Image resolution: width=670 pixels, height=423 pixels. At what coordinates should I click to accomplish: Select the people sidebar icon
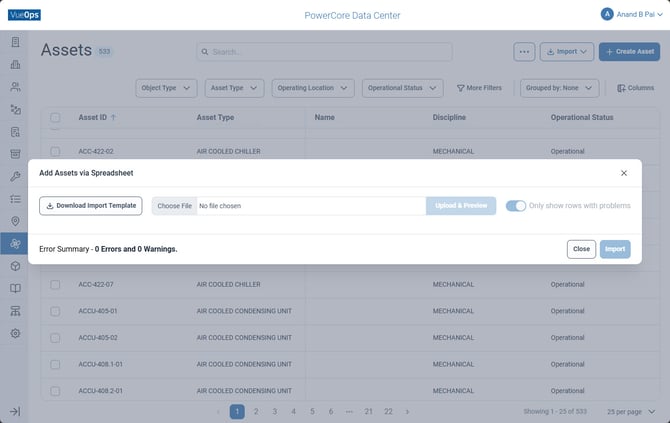coord(15,87)
